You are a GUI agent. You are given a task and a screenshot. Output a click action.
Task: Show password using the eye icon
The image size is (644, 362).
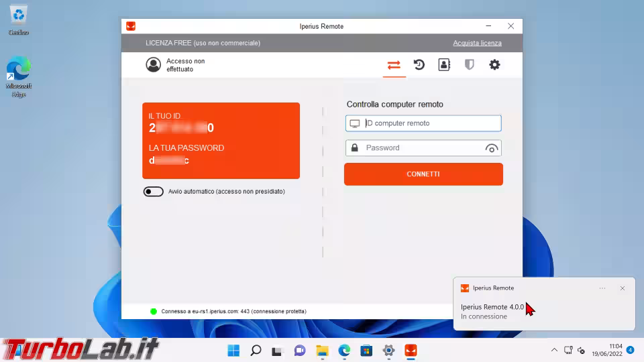[491, 148]
